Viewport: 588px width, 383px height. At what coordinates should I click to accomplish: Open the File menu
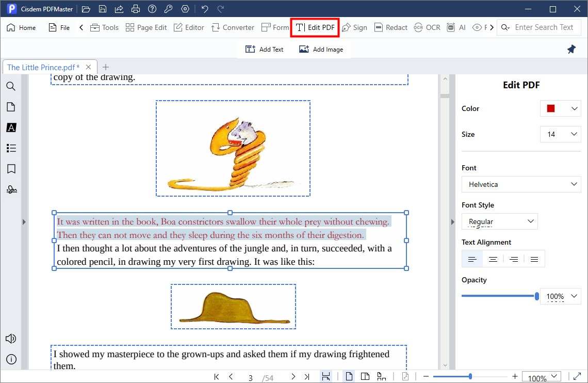coord(59,27)
